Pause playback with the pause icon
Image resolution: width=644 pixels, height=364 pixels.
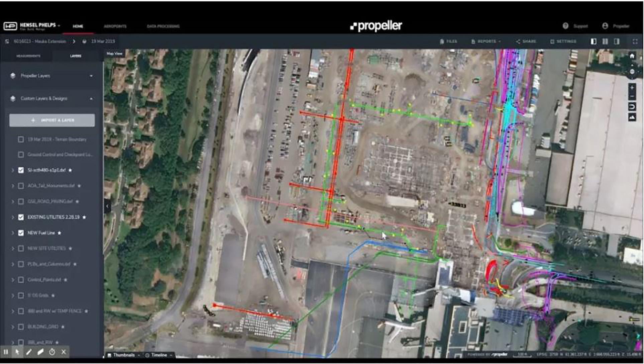(6, 352)
